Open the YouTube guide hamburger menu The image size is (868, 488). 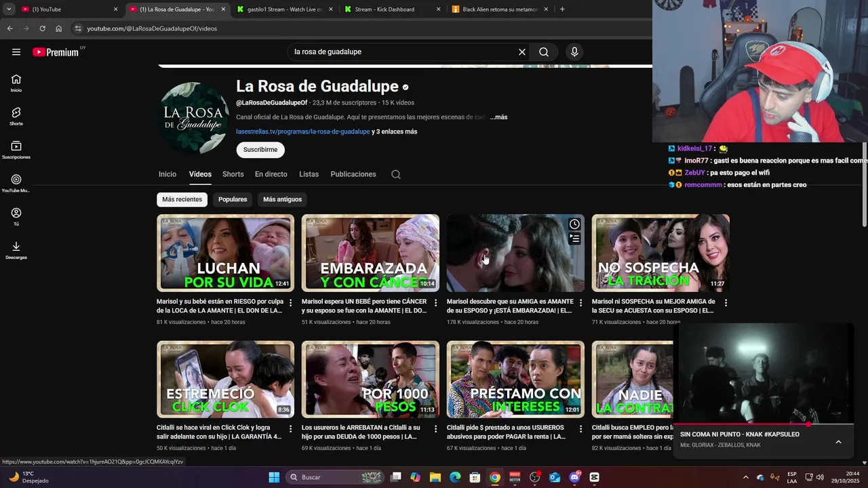click(x=16, y=52)
